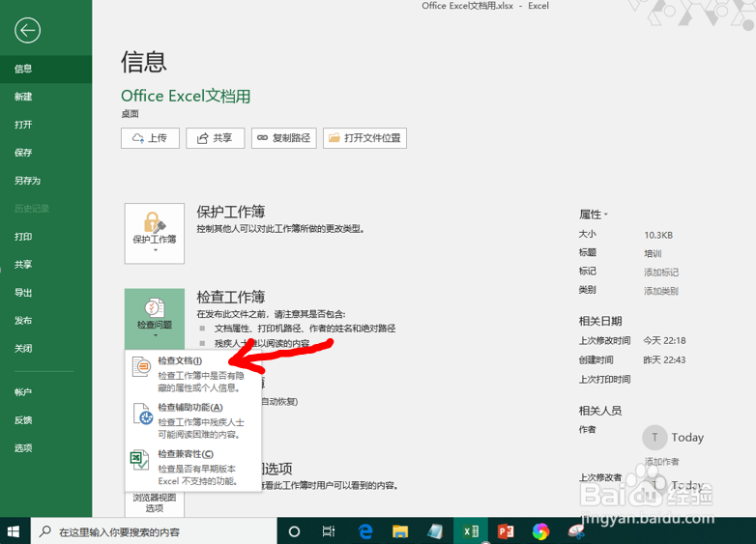This screenshot has height=544, width=756.
Task: Click the Excel icon in the taskbar
Action: pyautogui.click(x=471, y=531)
